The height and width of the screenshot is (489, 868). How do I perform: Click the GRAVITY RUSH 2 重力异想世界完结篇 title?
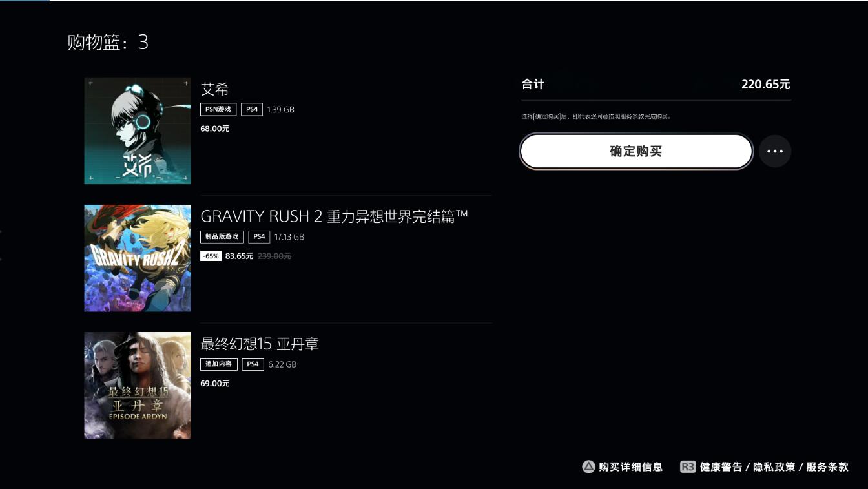coord(334,216)
